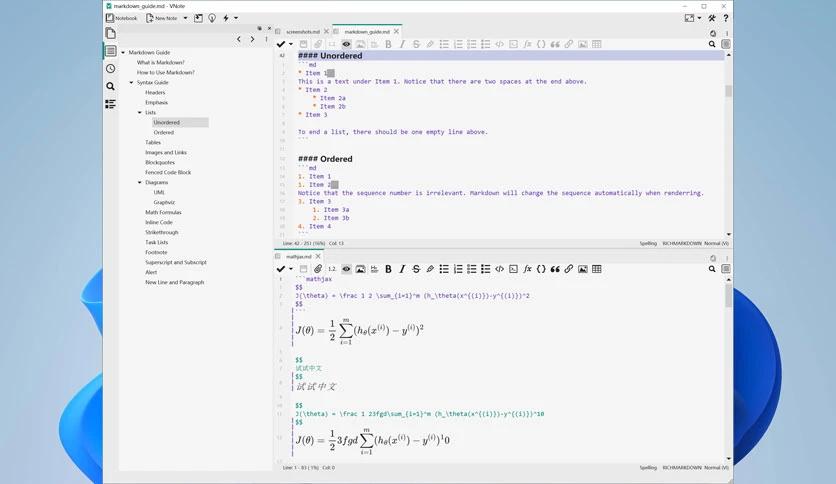Open the search icon in the lower editor toolbar
Image resolution: width=836 pixels, height=484 pixels.
pyautogui.click(x=712, y=269)
